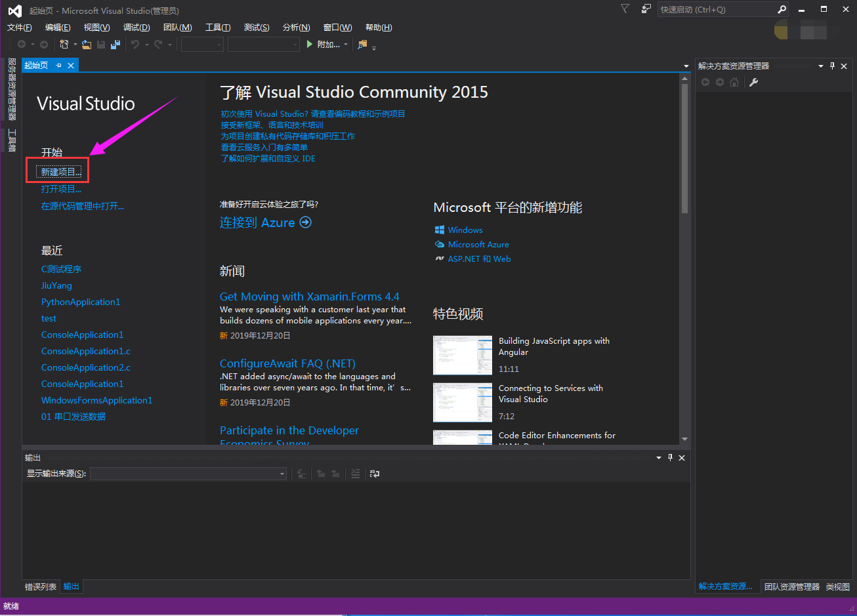Screen dimensions: 857x616
Task: Start debugging with the green run icon
Action: [308, 44]
